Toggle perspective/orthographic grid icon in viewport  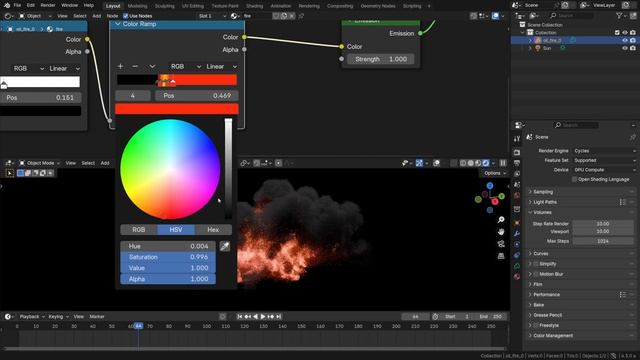tap(501, 256)
